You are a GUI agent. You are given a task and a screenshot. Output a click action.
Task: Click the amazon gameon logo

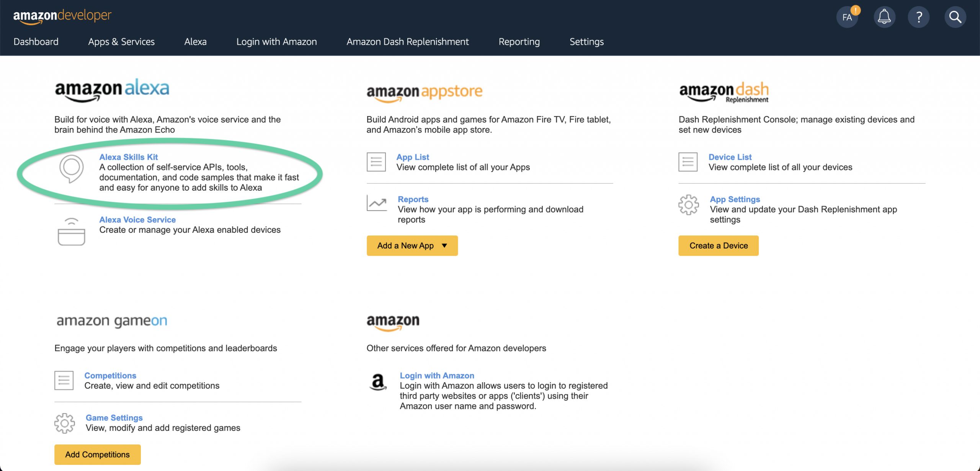tap(112, 321)
